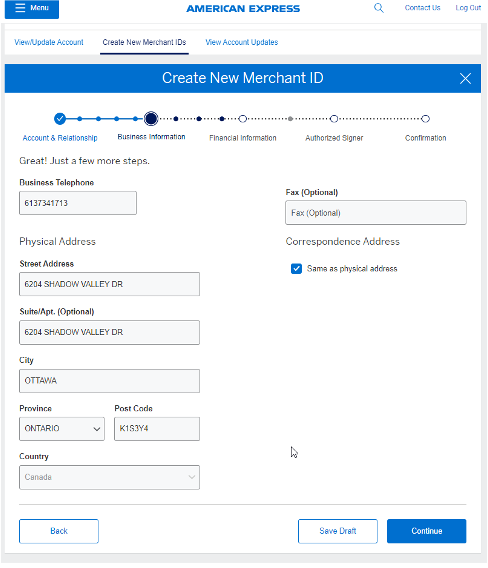The image size is (488, 568).
Task: Select Create New Merchant IDs tab
Action: (144, 42)
